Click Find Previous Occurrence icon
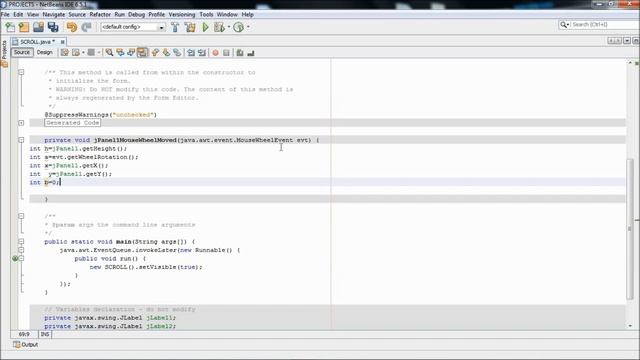640x360 pixels. (120, 53)
